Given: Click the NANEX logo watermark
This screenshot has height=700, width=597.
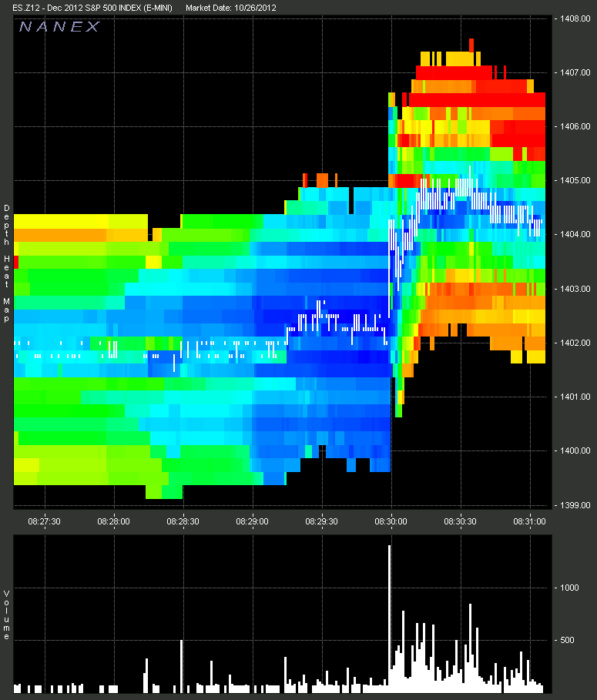Looking at the screenshot, I should 59,27.
